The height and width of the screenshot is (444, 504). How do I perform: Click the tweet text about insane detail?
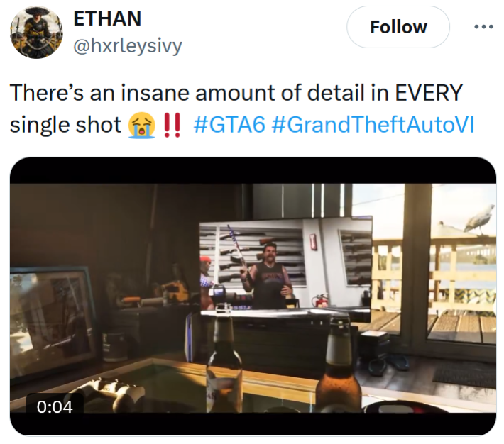[236, 109]
